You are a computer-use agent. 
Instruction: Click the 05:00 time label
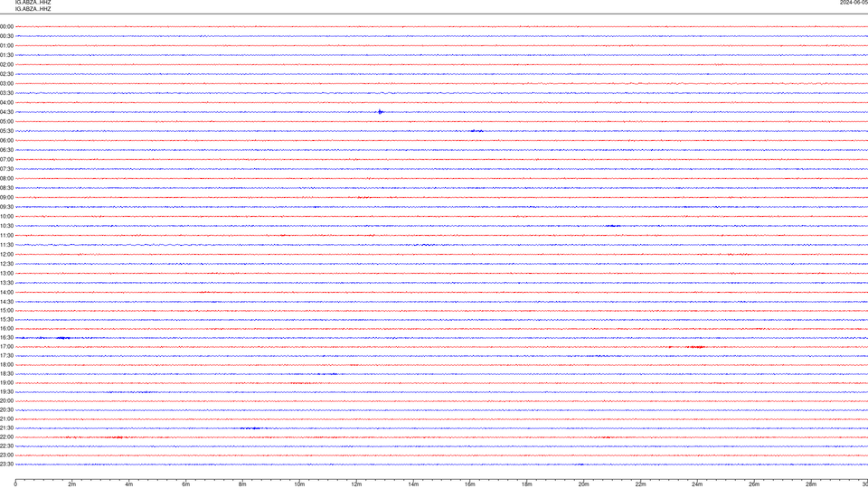click(x=6, y=122)
